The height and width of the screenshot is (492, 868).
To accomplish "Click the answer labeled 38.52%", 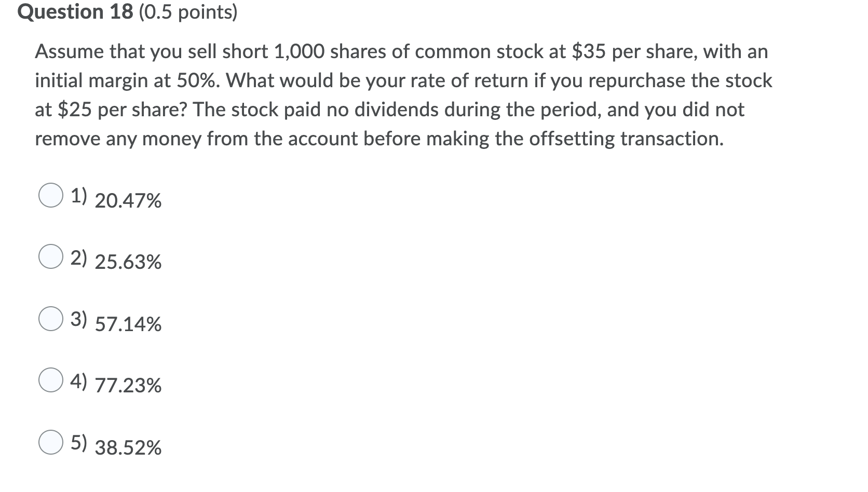I will point(128,447).
